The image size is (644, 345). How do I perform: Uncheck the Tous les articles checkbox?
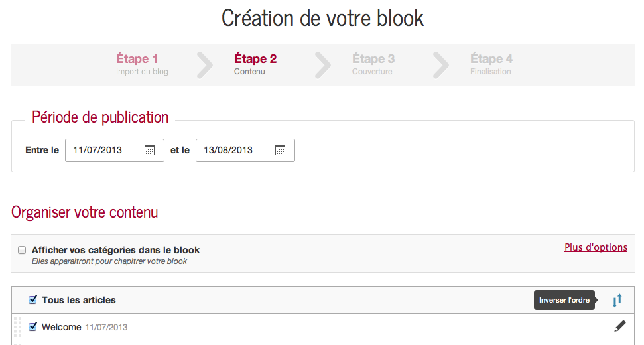click(32, 300)
